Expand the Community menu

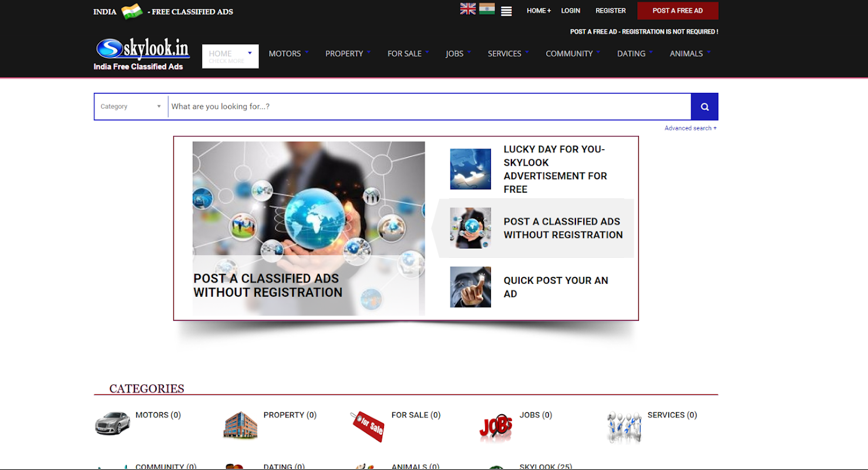573,53
